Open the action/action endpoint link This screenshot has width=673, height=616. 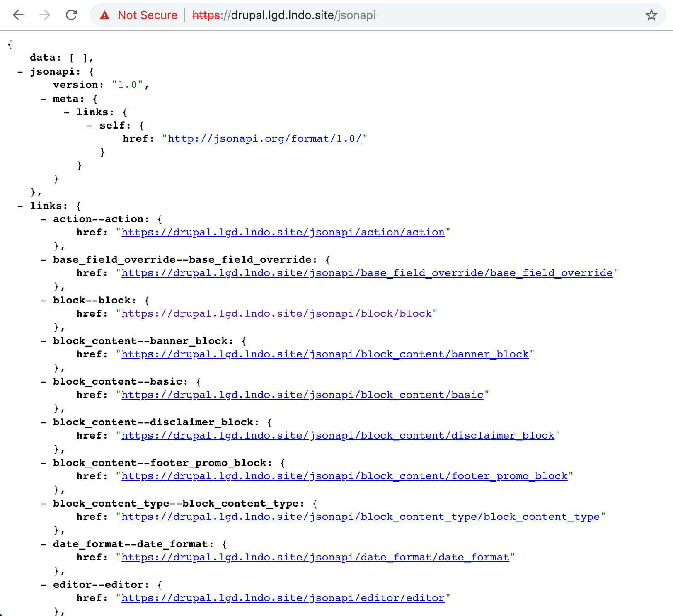[282, 232]
